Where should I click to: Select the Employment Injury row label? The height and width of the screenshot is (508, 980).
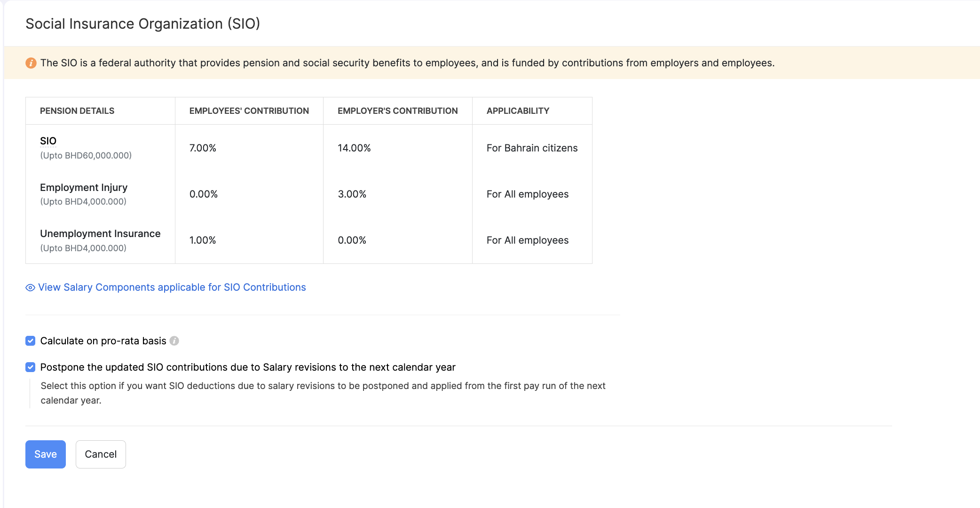tap(84, 188)
